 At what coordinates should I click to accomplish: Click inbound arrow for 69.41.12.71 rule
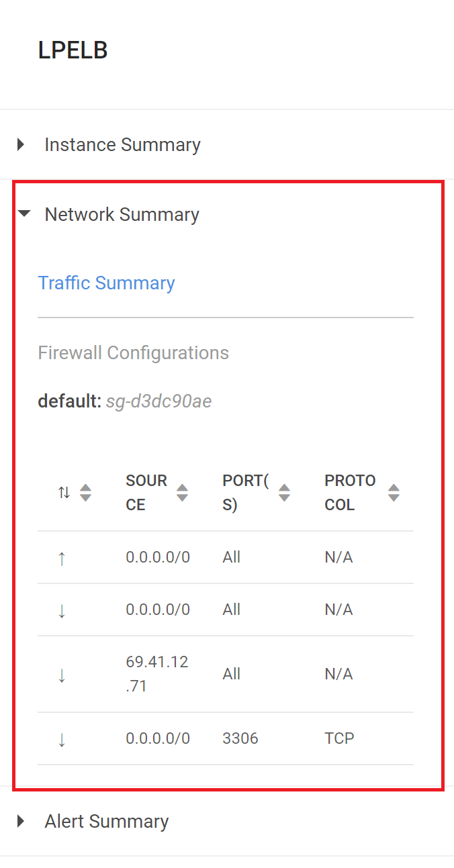[62, 675]
